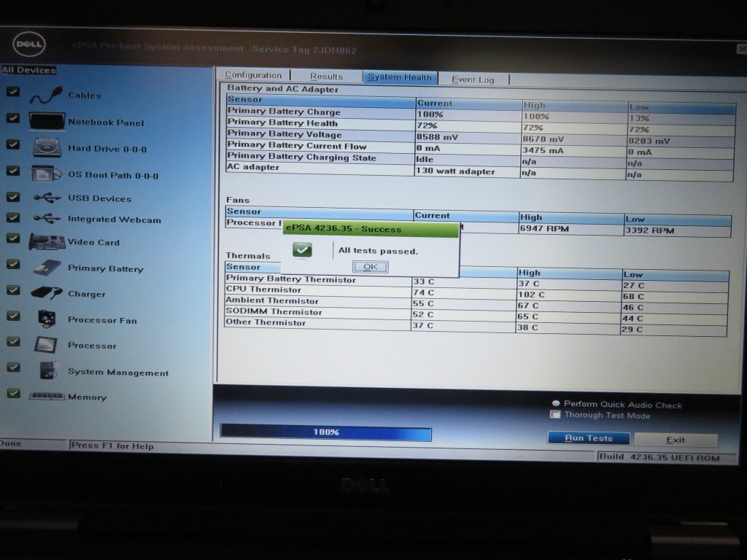The height and width of the screenshot is (560, 747).
Task: Click the ePSA 4236.35 Success title bar
Action: 371,229
